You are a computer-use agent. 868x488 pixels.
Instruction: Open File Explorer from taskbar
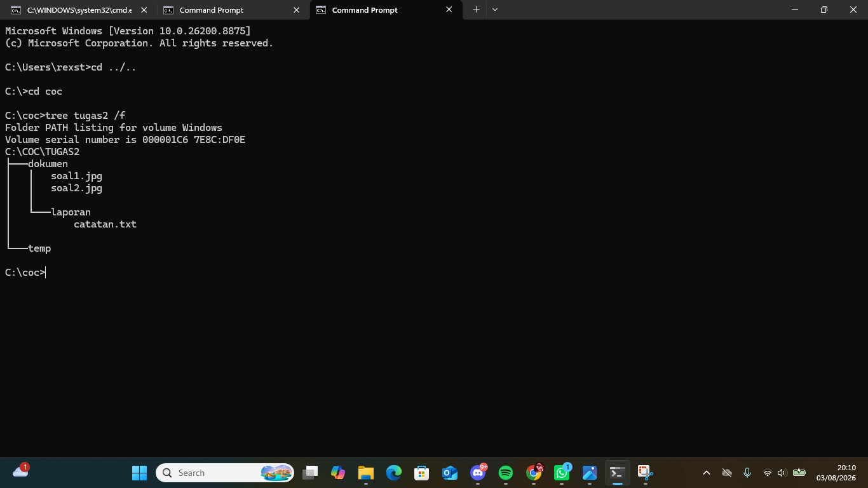(366, 473)
